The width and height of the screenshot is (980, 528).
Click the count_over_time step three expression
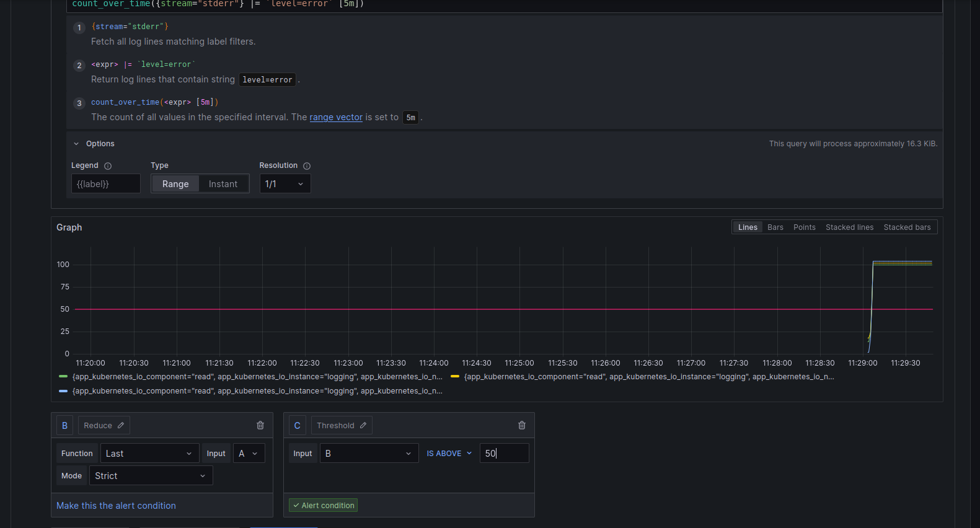(x=155, y=102)
